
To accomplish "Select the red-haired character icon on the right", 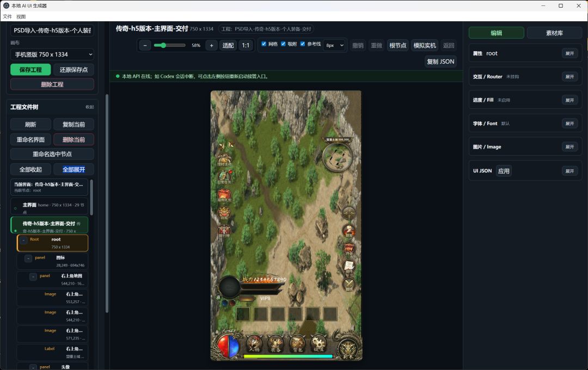I will coord(349,231).
